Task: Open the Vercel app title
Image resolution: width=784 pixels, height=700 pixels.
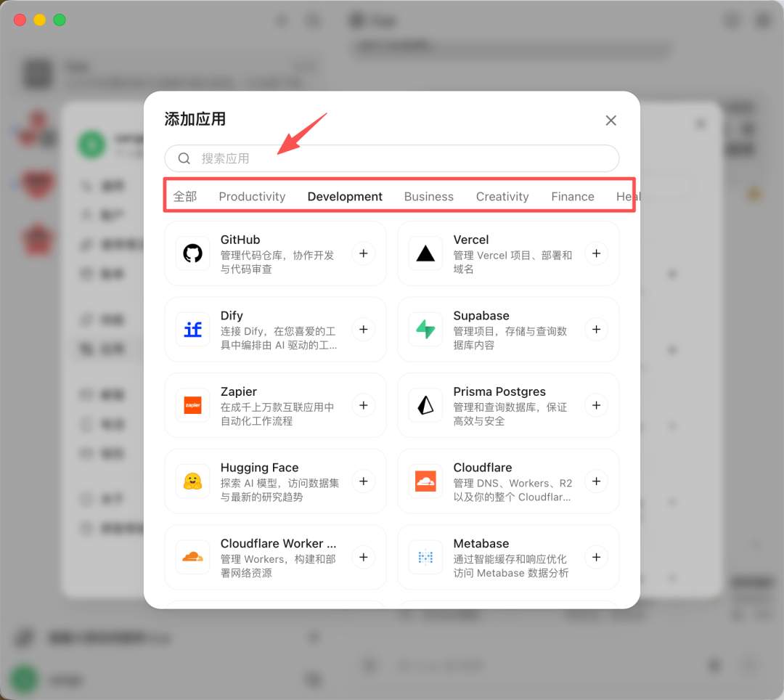Action: (471, 240)
